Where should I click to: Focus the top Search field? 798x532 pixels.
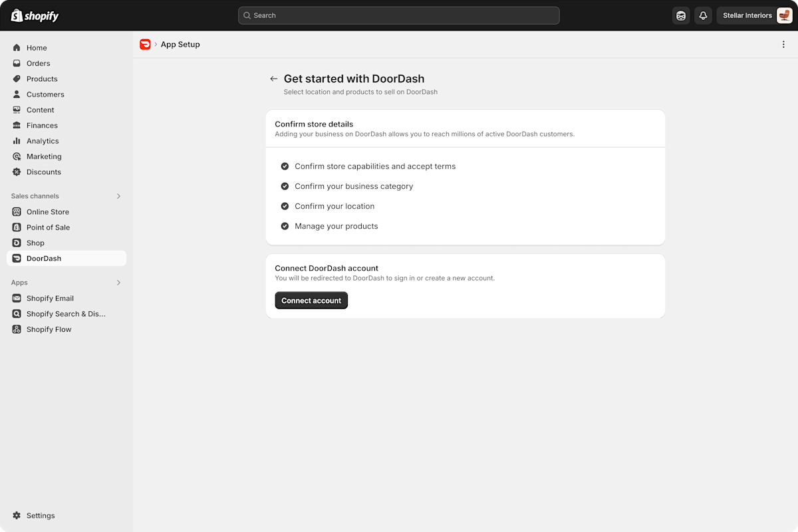[399, 15]
